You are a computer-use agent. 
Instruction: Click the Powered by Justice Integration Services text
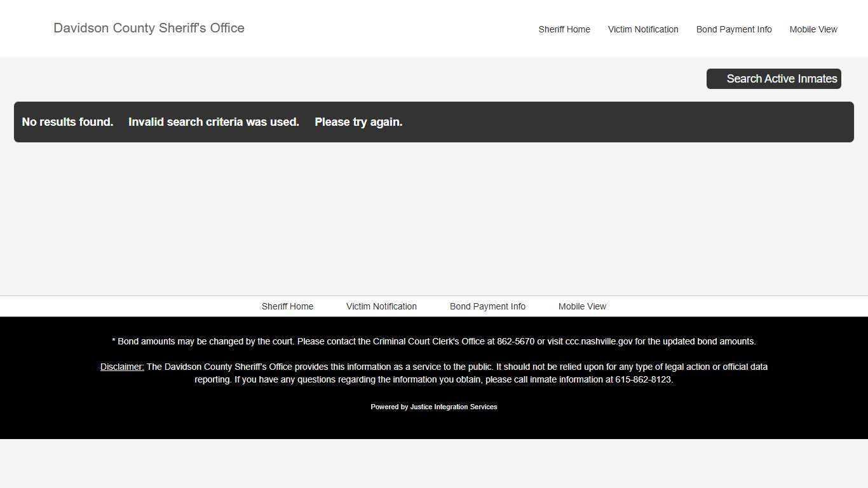(x=434, y=407)
